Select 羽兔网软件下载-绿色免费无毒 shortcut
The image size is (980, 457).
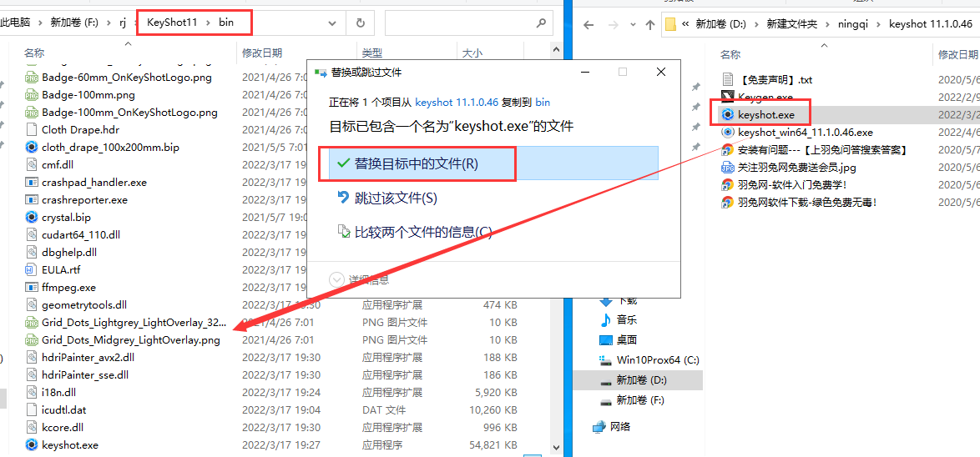[x=807, y=203]
